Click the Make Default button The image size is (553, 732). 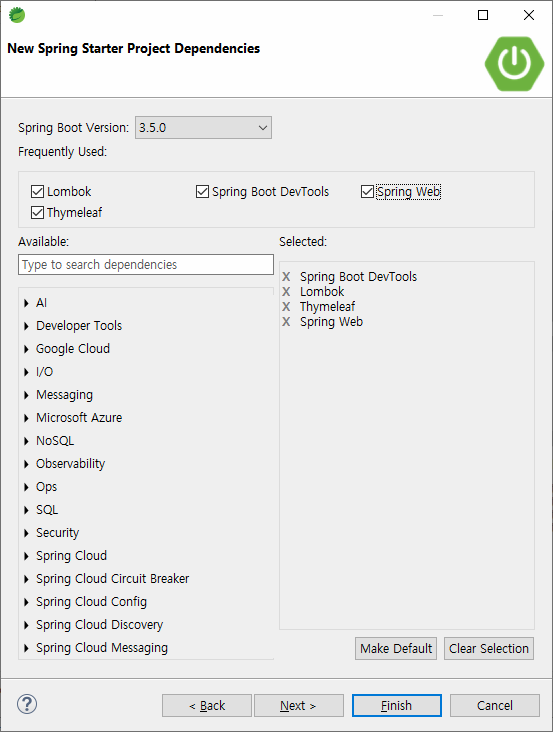(396, 648)
